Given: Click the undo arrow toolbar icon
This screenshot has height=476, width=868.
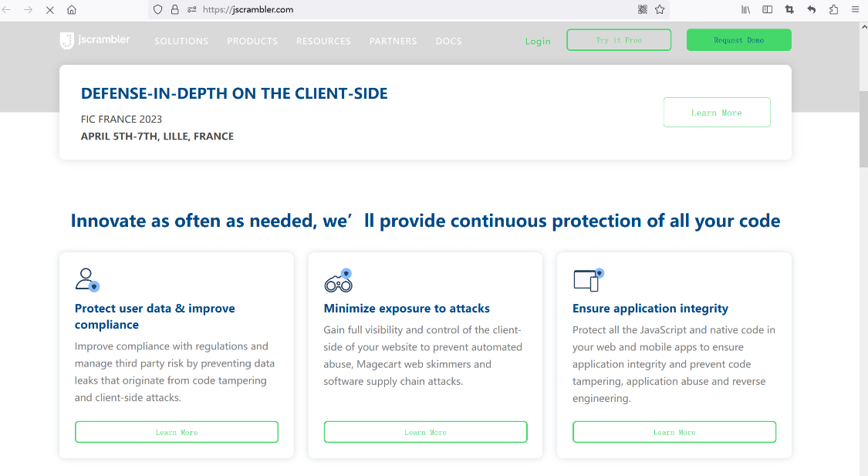Looking at the screenshot, I should pyautogui.click(x=812, y=9).
